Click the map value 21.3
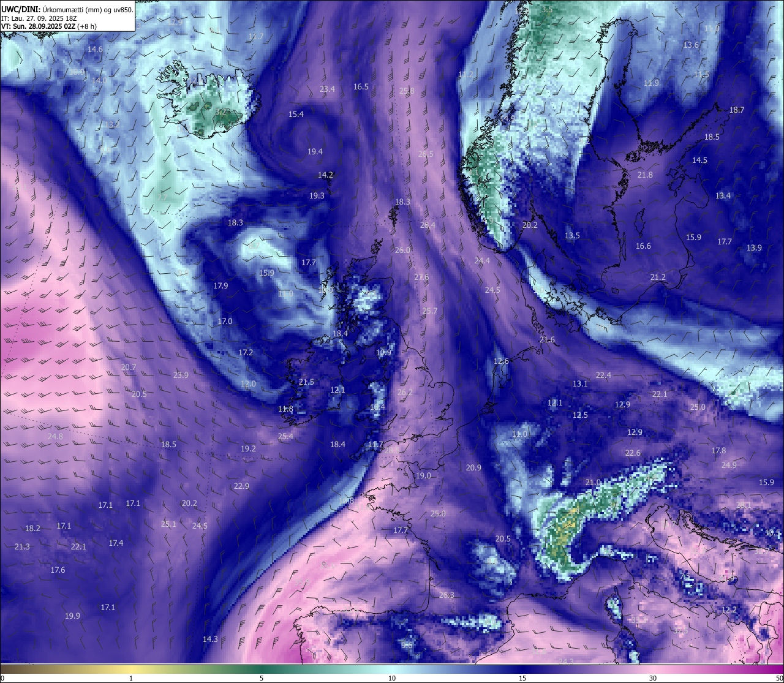 coord(22,546)
